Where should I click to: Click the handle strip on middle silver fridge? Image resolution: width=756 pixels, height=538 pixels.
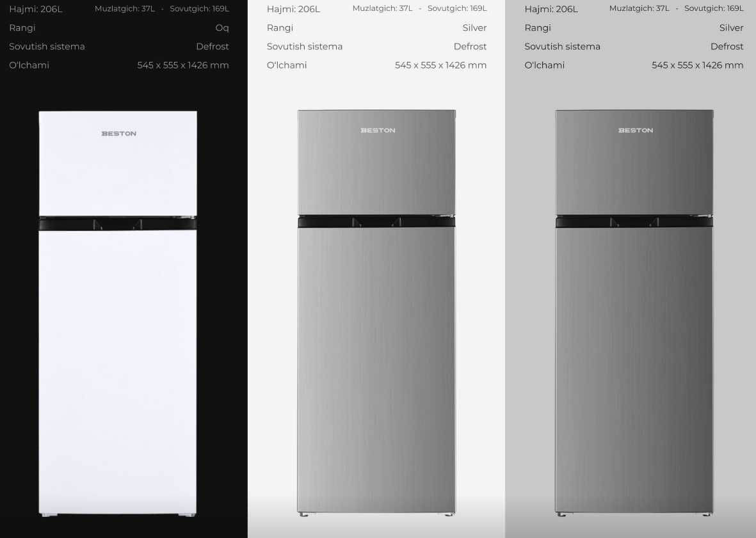(376, 221)
